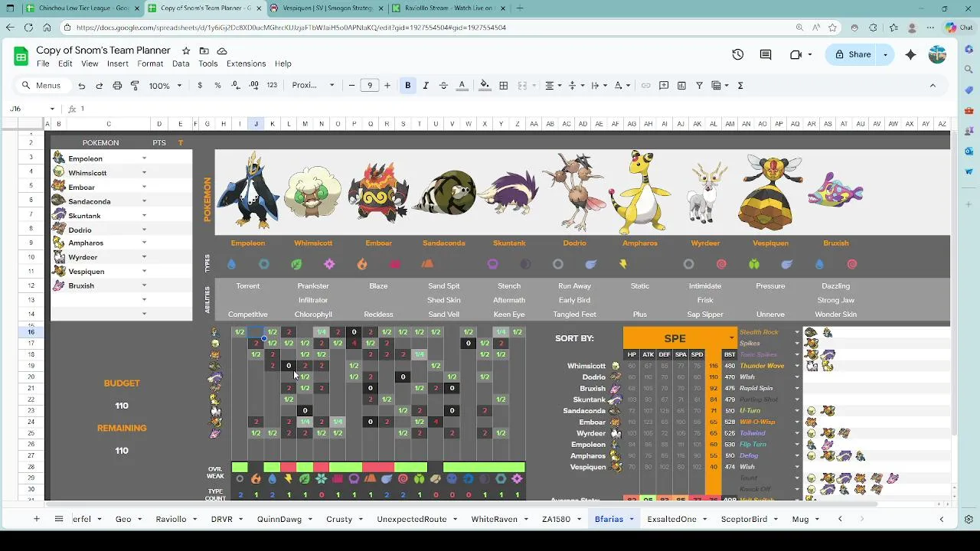The height and width of the screenshot is (551, 980).
Task: Star the document title
Action: [186, 51]
